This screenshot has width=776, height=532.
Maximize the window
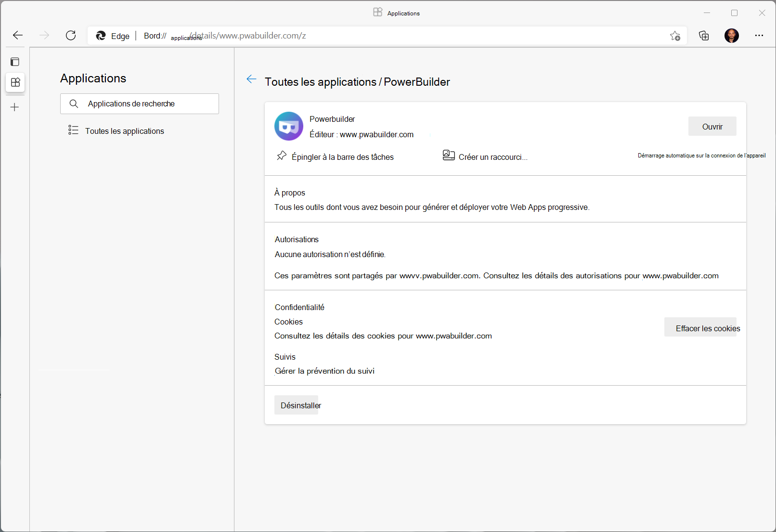(x=734, y=13)
